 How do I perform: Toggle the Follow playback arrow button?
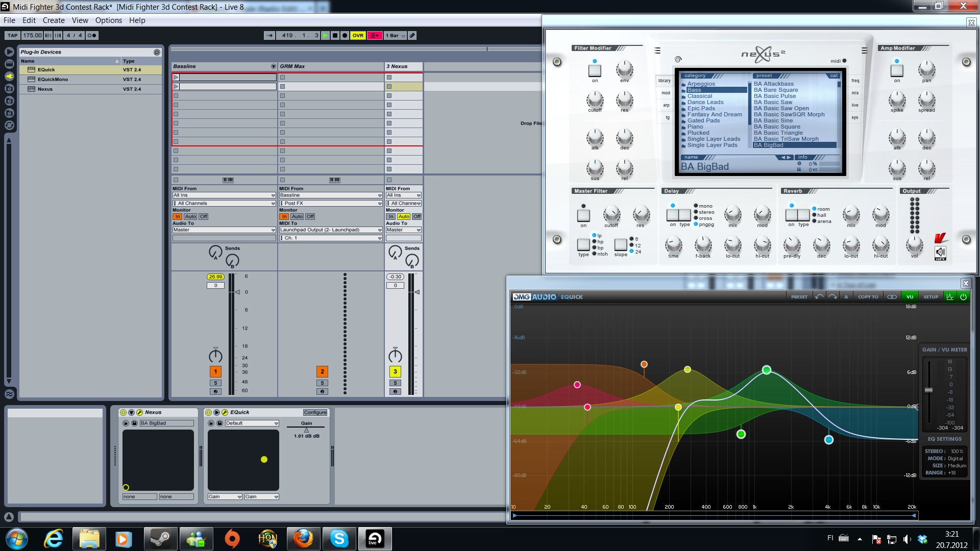tap(269, 36)
